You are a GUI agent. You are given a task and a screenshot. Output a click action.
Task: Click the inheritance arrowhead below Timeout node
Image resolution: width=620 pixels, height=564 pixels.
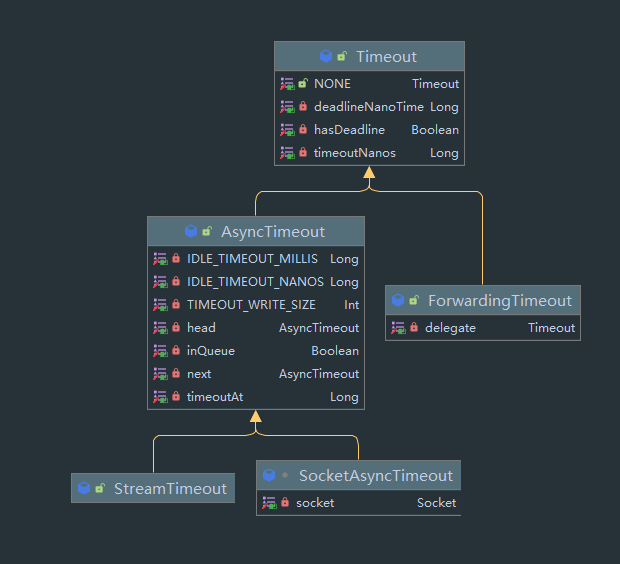click(369, 173)
